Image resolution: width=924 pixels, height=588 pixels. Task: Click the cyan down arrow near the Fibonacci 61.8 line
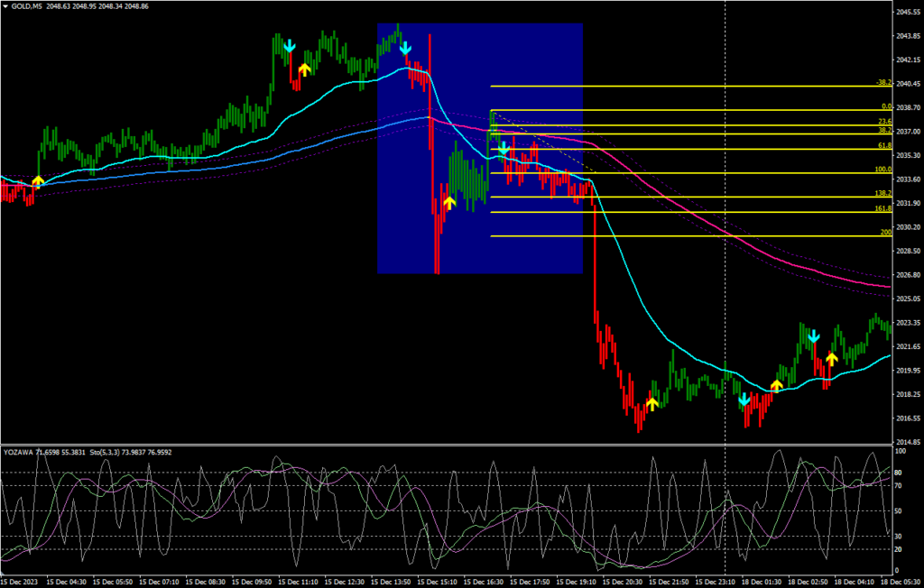[504, 148]
